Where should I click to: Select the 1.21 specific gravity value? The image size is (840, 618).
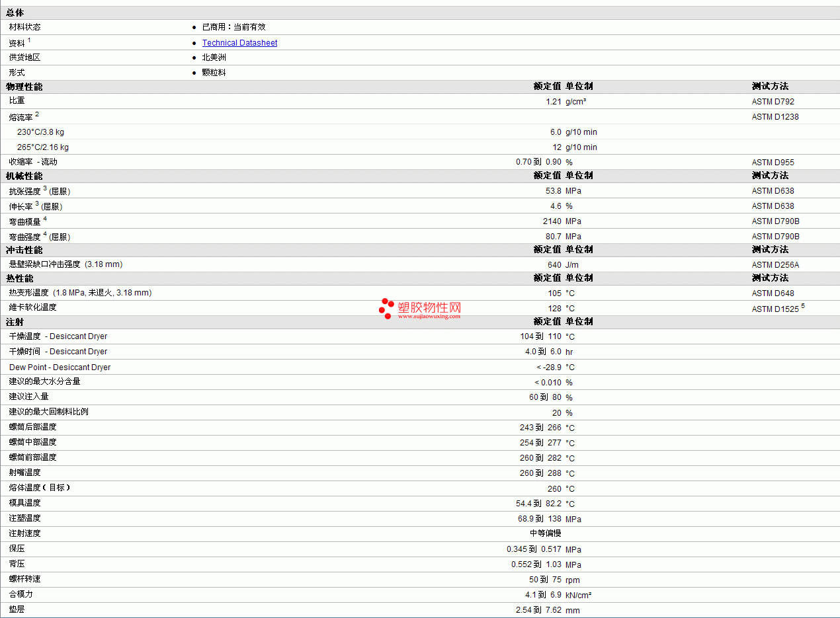(x=554, y=102)
